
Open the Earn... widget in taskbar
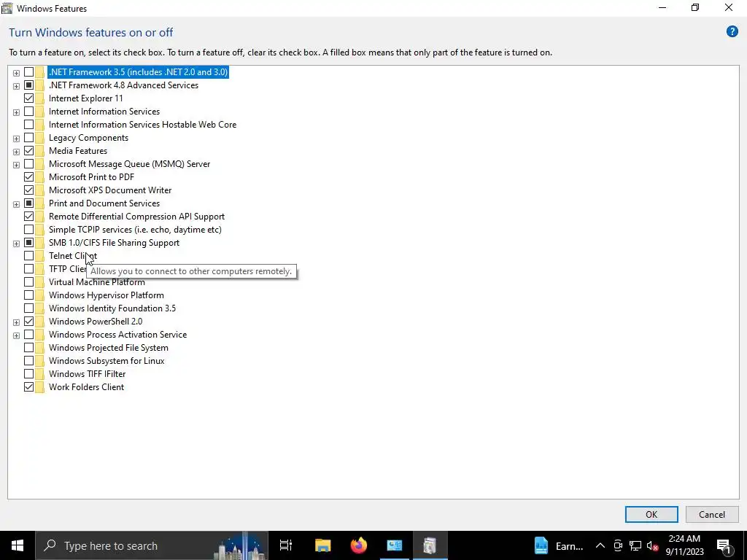(558, 545)
